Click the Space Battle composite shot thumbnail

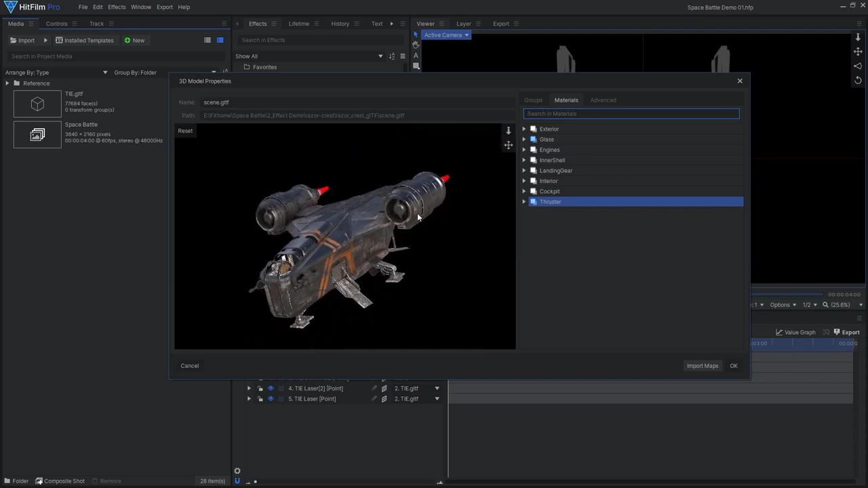37,134
